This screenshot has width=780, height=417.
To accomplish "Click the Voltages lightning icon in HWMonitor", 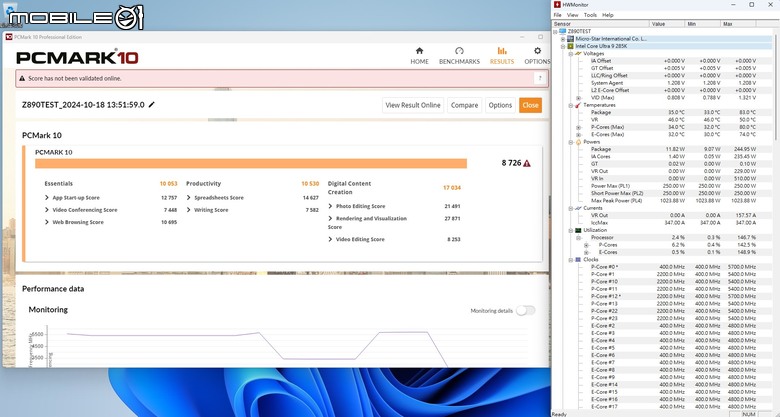I will pyautogui.click(x=578, y=53).
